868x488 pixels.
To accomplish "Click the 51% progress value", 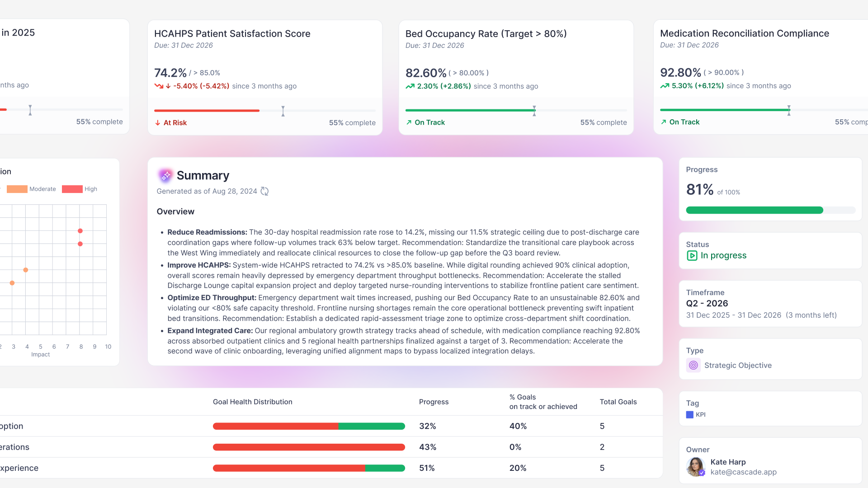I will 427,469.
